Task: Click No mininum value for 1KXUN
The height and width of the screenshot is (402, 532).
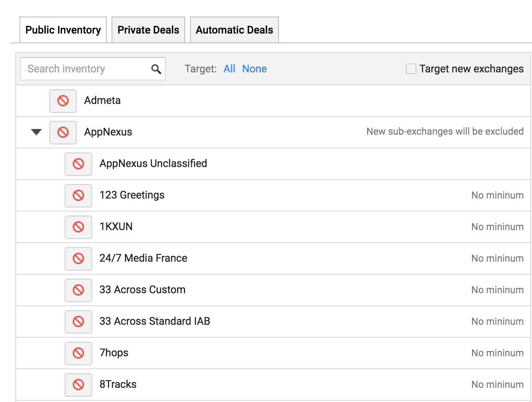Action: coord(497,227)
